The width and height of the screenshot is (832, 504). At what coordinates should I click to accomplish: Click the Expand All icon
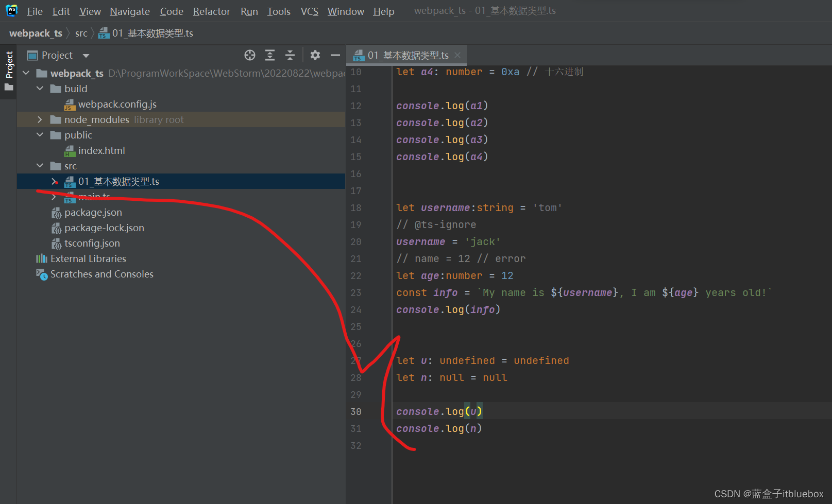(270, 55)
